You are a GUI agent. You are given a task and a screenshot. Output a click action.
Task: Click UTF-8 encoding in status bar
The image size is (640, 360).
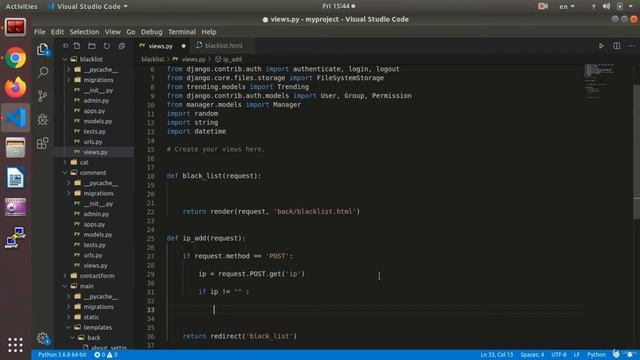point(559,355)
